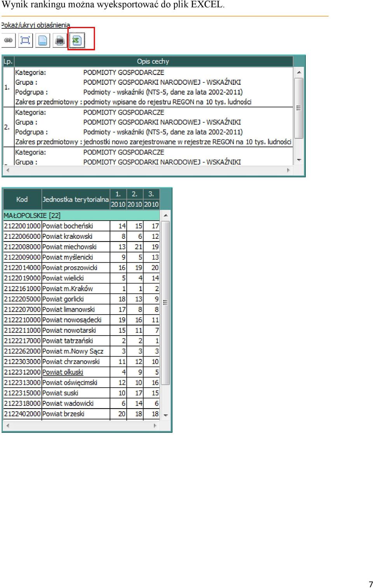This screenshot has height=588, width=373.
Task: Select row 'Powiat gorlicki'
Action: click(82, 299)
